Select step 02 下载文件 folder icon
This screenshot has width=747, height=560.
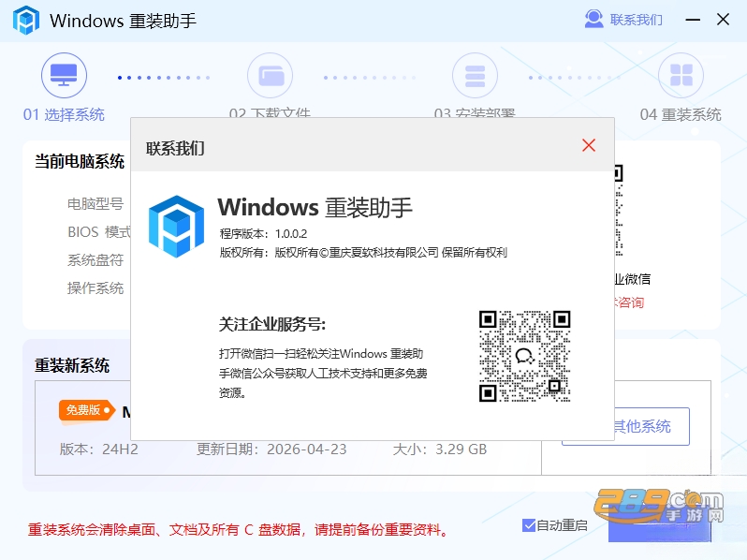[x=271, y=75]
